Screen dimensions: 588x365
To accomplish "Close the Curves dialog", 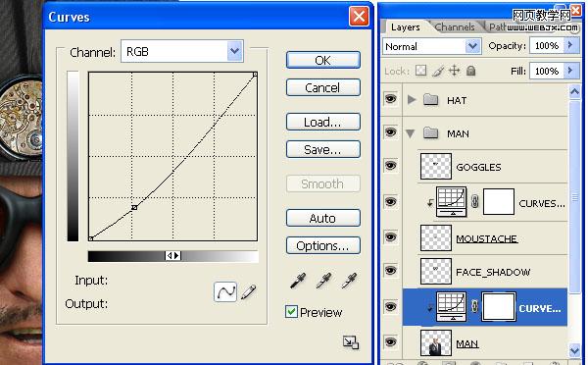I will (x=359, y=16).
